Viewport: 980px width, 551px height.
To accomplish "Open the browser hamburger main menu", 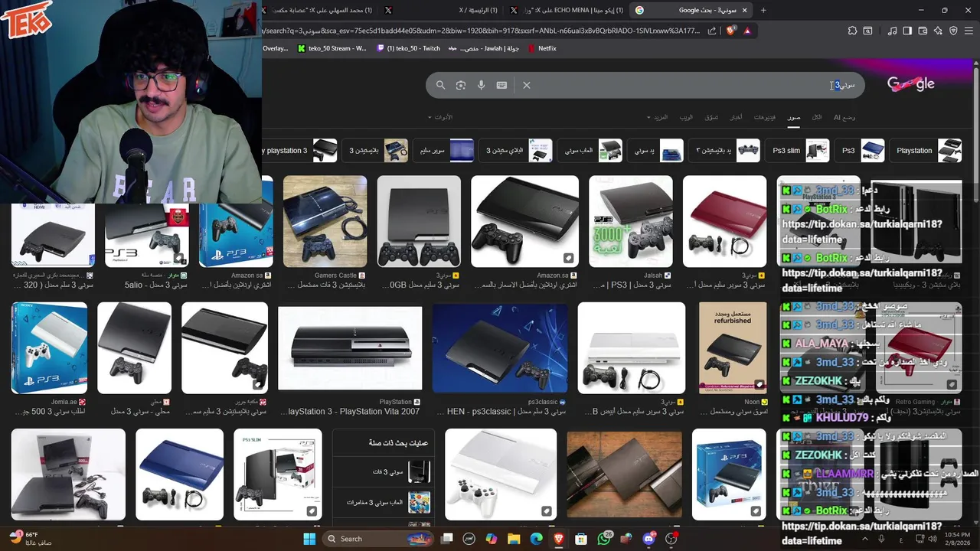I will tap(969, 31).
